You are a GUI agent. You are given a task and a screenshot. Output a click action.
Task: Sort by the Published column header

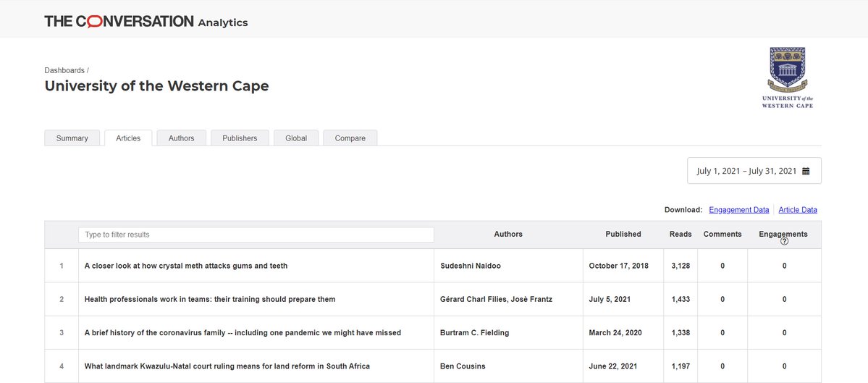pyautogui.click(x=623, y=234)
